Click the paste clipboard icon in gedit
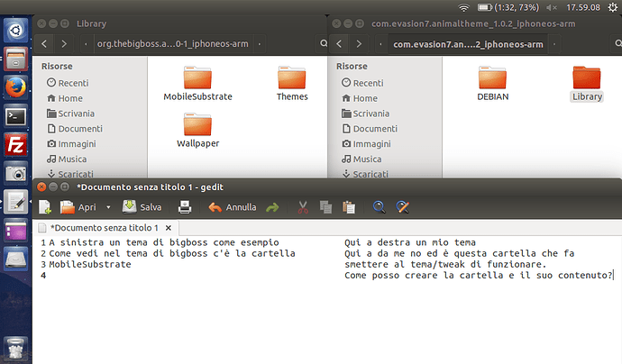 point(347,207)
